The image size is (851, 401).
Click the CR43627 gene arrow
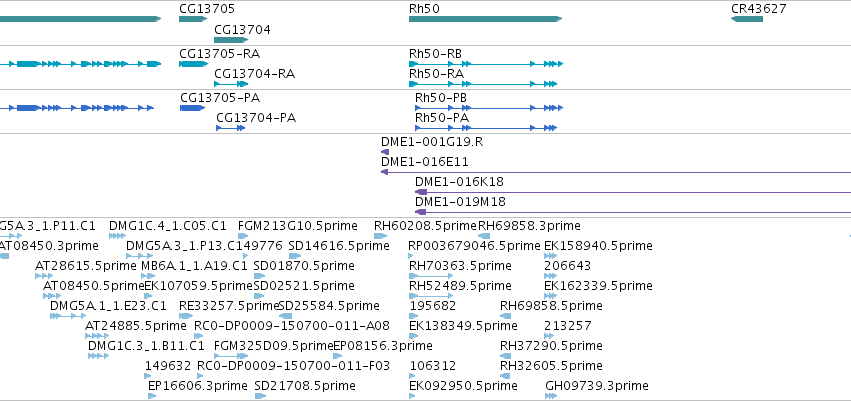point(747,19)
